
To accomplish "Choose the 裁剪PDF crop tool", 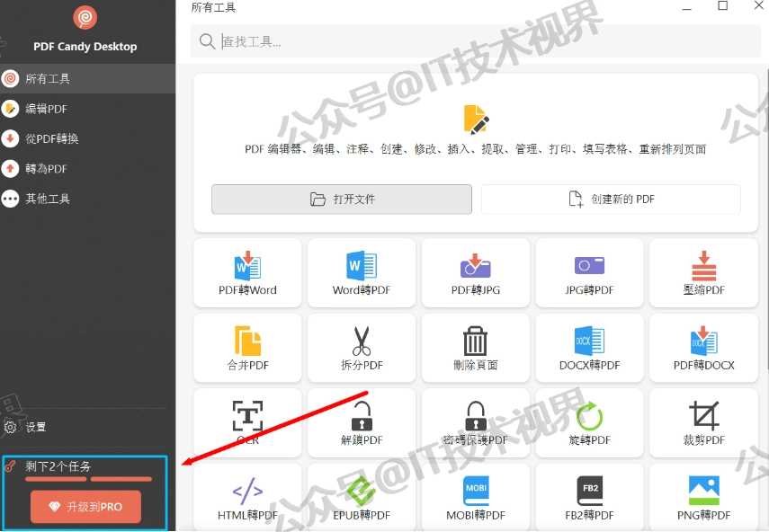I will (703, 422).
